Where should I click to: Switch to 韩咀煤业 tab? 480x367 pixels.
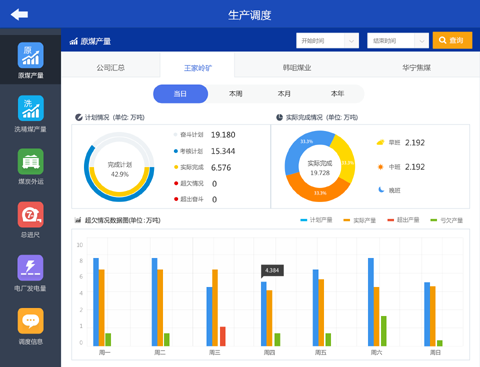point(297,68)
